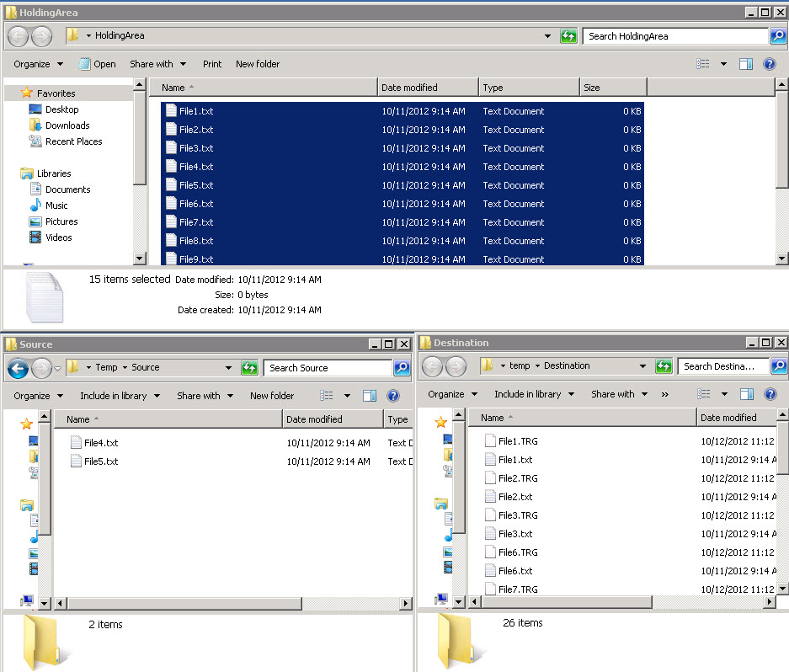Refresh the Source folder address bar
Image resolution: width=789 pixels, height=672 pixels.
pyautogui.click(x=249, y=368)
